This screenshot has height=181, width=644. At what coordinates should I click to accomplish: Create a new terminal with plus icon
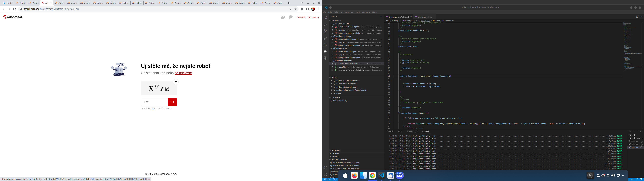(x=628, y=131)
